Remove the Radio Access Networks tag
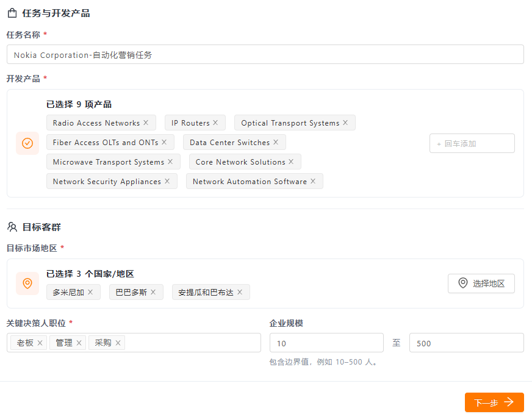The height and width of the screenshot is (417, 532). (146, 123)
